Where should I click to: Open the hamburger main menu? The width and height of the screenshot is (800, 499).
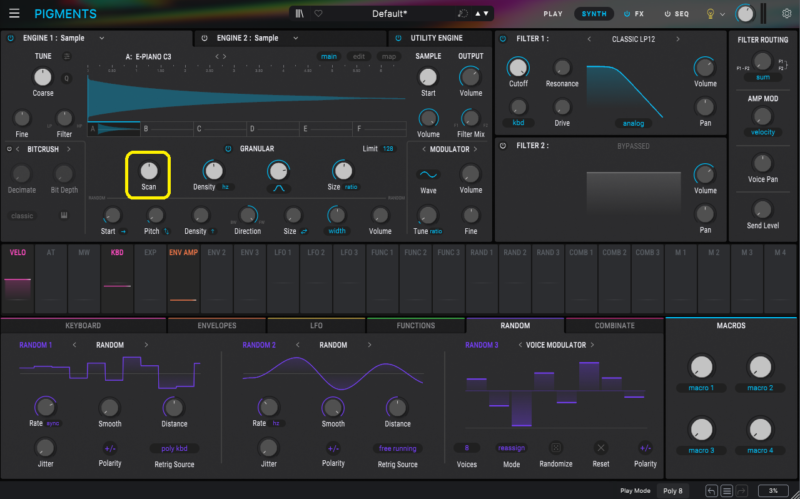click(x=14, y=13)
